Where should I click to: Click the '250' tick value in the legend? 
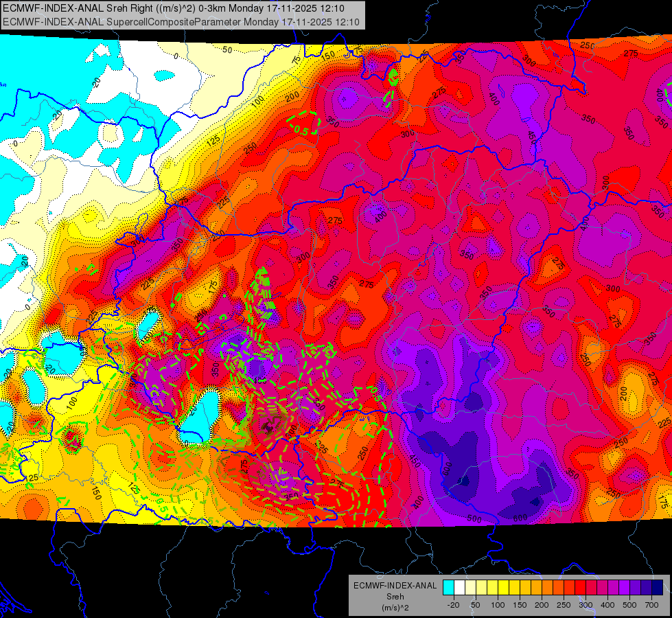click(564, 605)
